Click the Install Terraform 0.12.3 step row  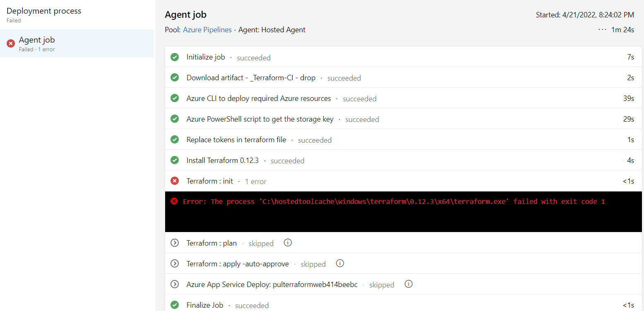coord(222,160)
